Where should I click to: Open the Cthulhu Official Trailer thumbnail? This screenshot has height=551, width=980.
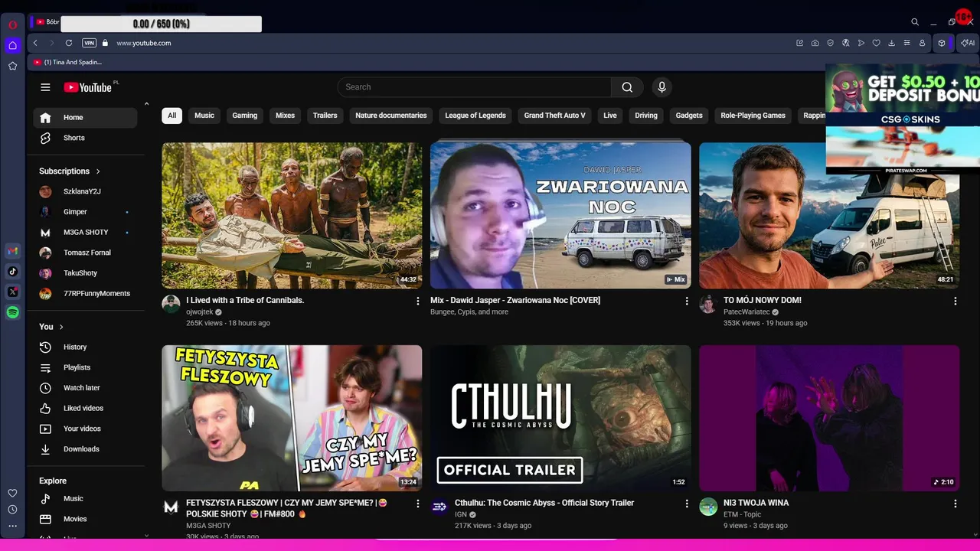coord(560,418)
